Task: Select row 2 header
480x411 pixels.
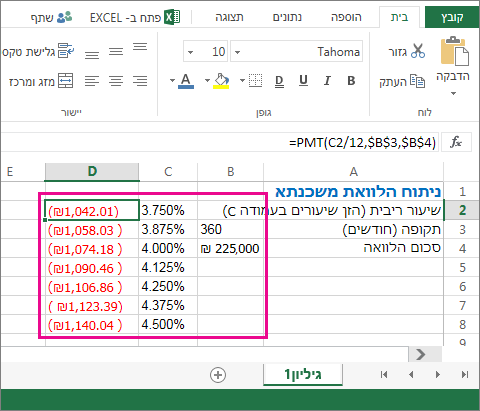Action: pyautogui.click(x=462, y=210)
